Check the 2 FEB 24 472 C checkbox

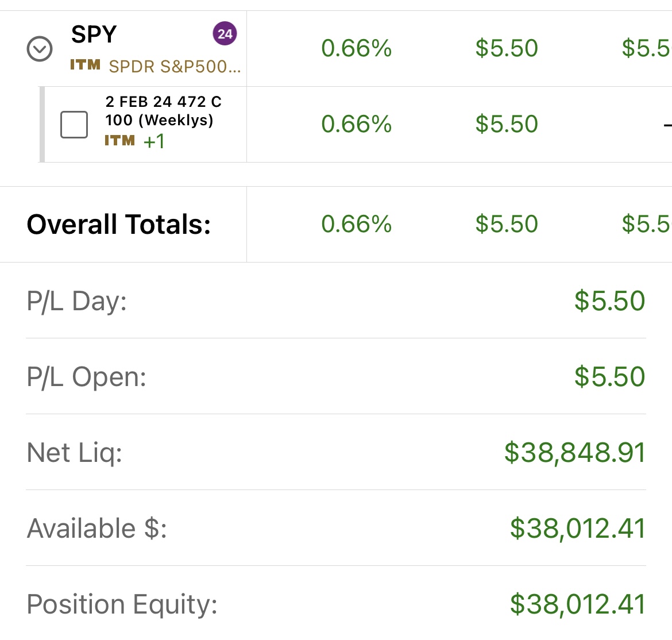point(74,124)
